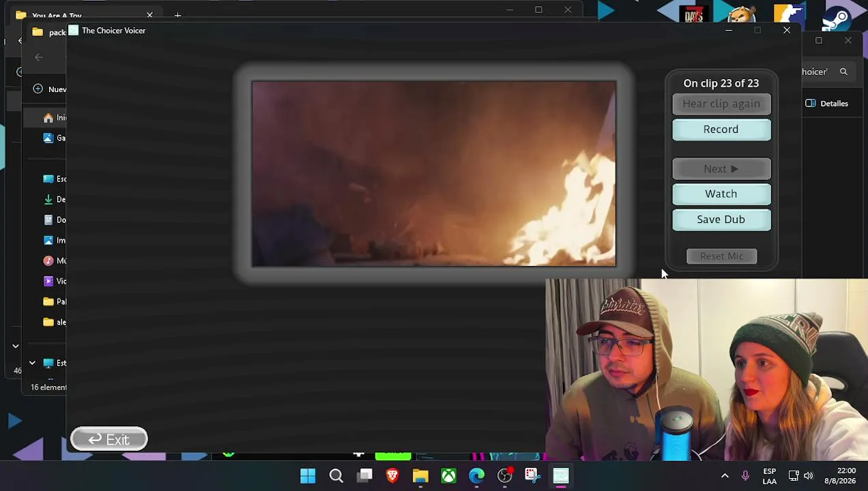This screenshot has height=491, width=868.
Task: Click Detalles pane button in File Explorer
Action: [x=826, y=104]
